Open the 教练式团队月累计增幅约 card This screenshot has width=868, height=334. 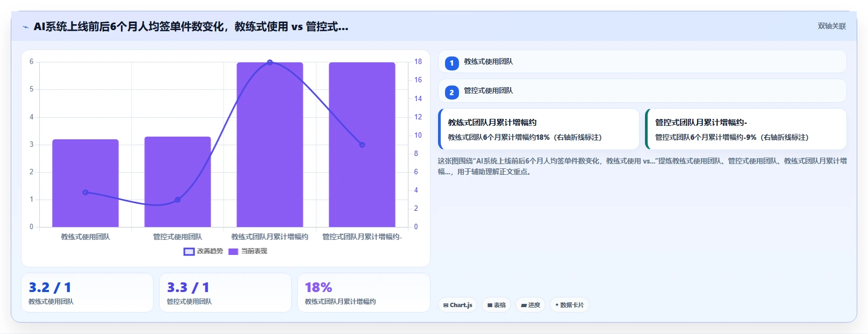[x=539, y=129]
